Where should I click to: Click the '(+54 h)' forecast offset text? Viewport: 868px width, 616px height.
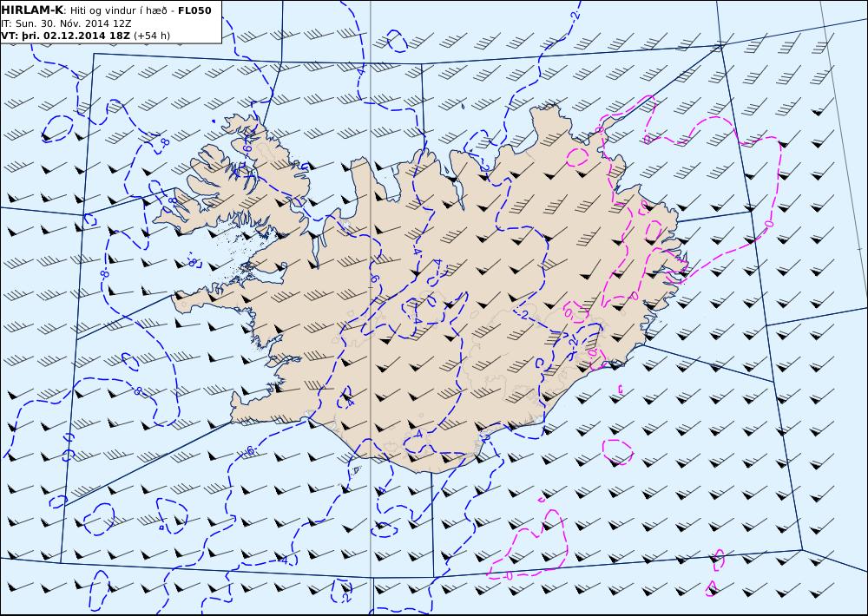tap(152, 36)
